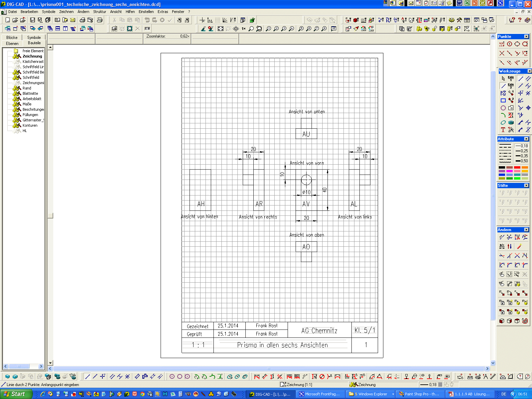Click the magnifier zoom window icon
This screenshot has height=399, width=532.
[251, 29]
